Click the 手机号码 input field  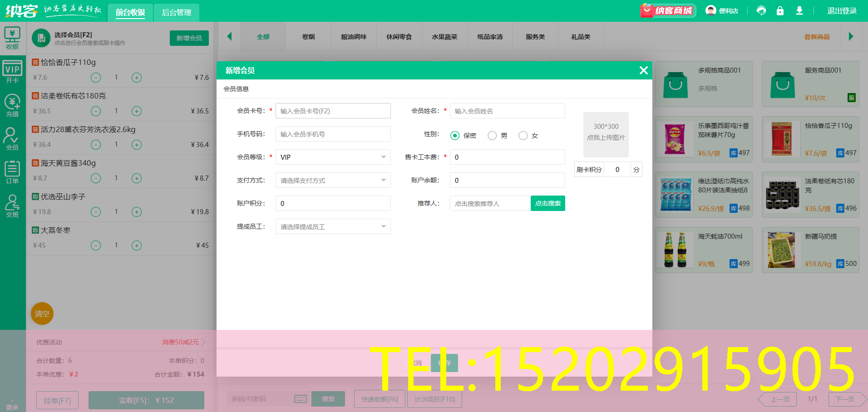[333, 134]
